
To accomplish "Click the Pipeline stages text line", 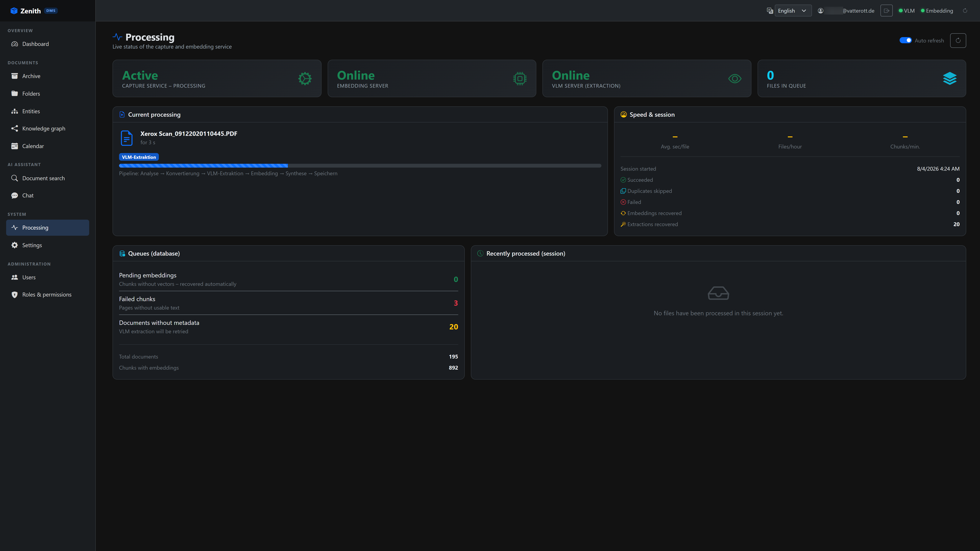I will (228, 173).
